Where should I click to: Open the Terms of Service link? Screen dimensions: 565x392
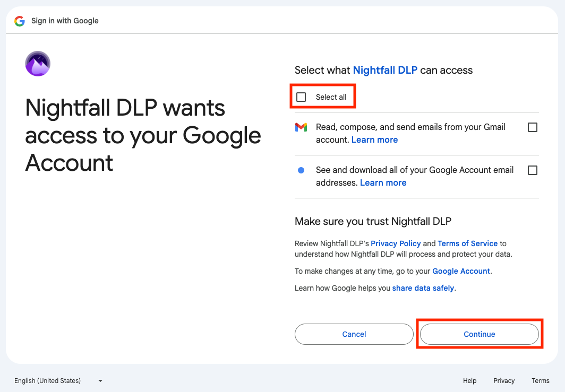[x=467, y=243]
